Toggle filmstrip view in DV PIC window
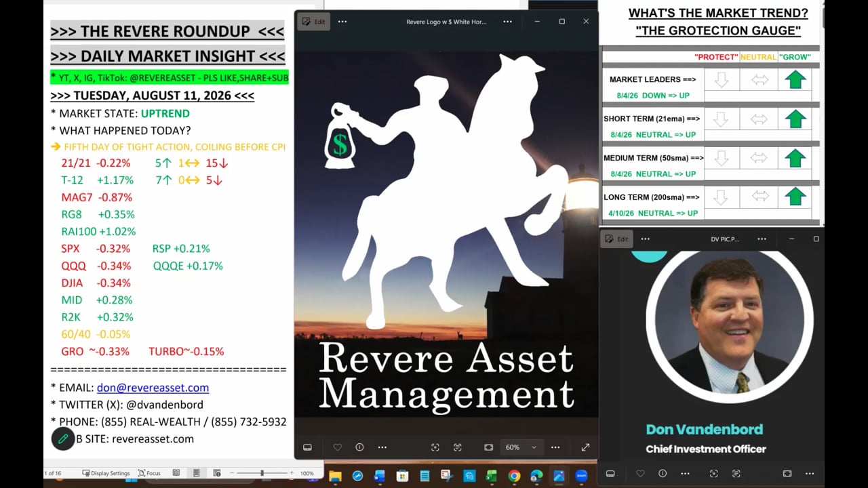Image resolution: width=868 pixels, height=488 pixels. point(610,474)
